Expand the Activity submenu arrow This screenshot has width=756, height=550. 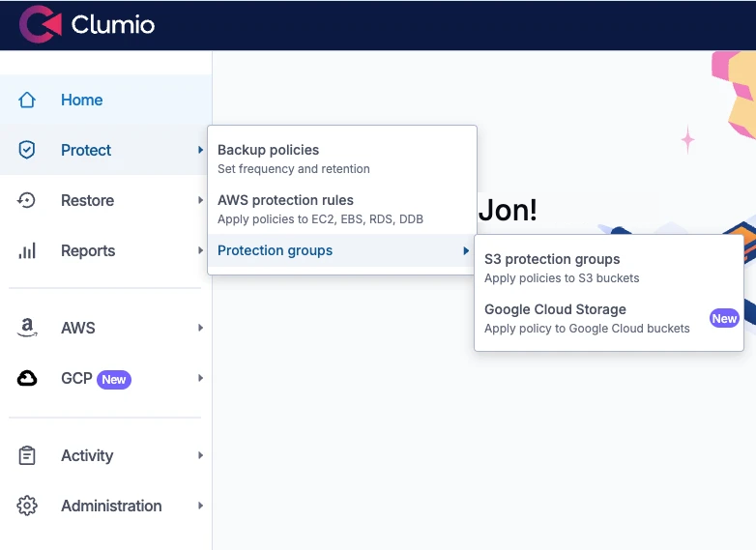pyautogui.click(x=200, y=455)
